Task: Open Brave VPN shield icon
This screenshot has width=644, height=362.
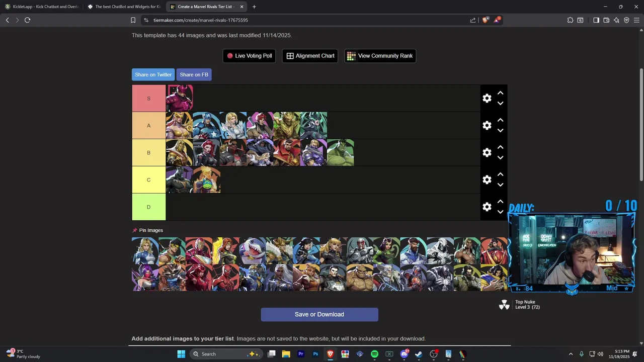Action: pos(626,20)
